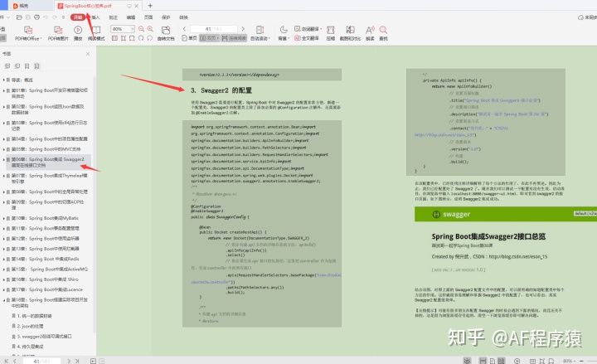Start slideshow with the play icon
Image resolution: width=597 pixels, height=364 pixels.
pos(78,30)
